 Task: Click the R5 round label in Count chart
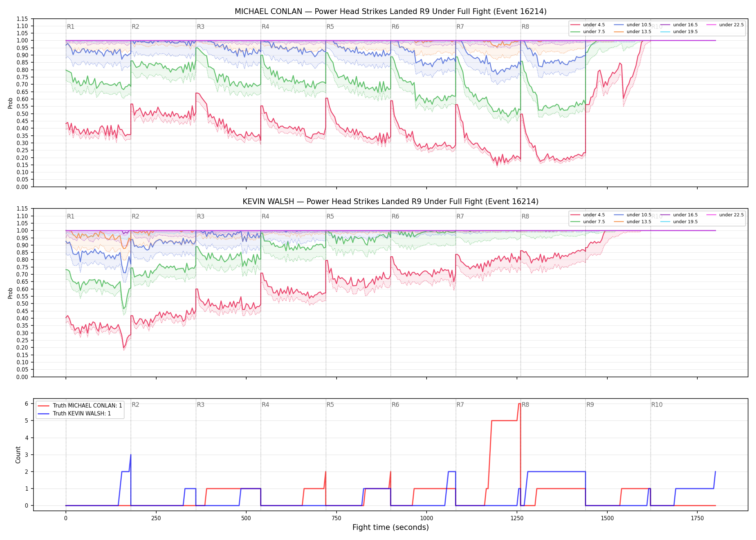tap(330, 405)
